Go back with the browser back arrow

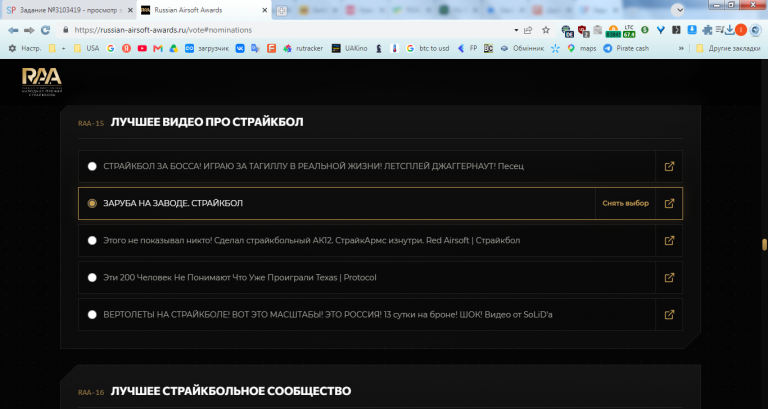tap(13, 30)
